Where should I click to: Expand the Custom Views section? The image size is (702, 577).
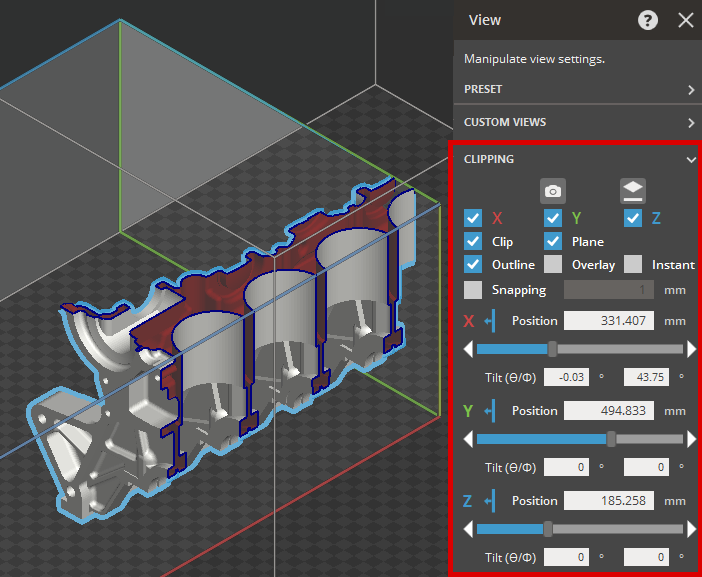[x=690, y=123]
